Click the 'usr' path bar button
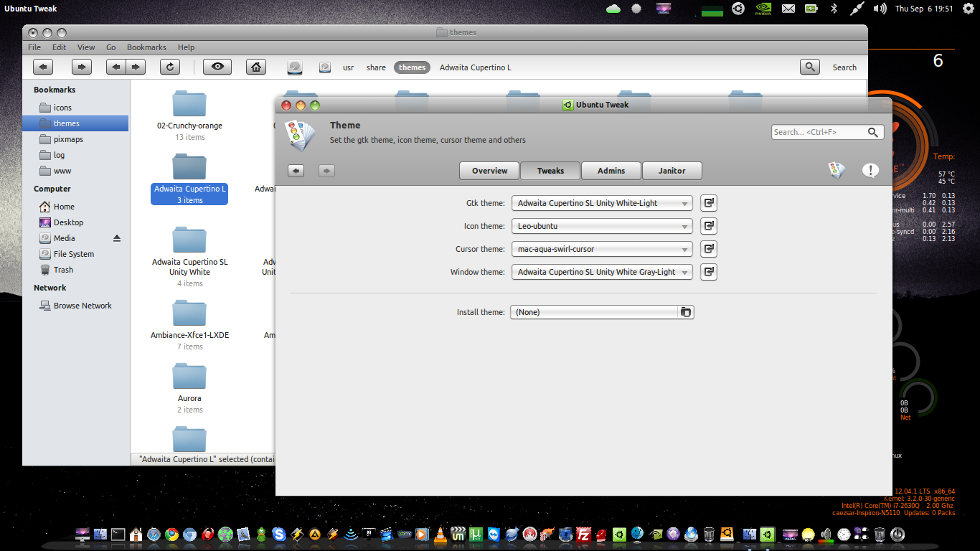The image size is (980, 551). click(x=348, y=67)
